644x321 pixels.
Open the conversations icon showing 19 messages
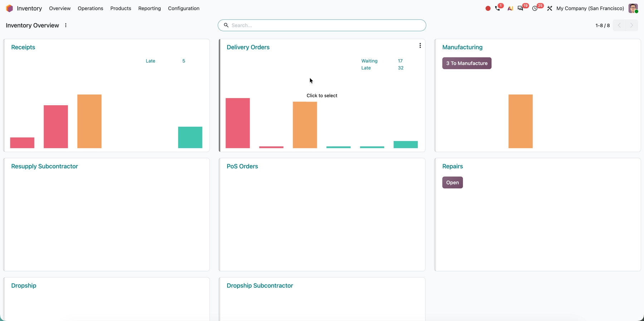521,8
